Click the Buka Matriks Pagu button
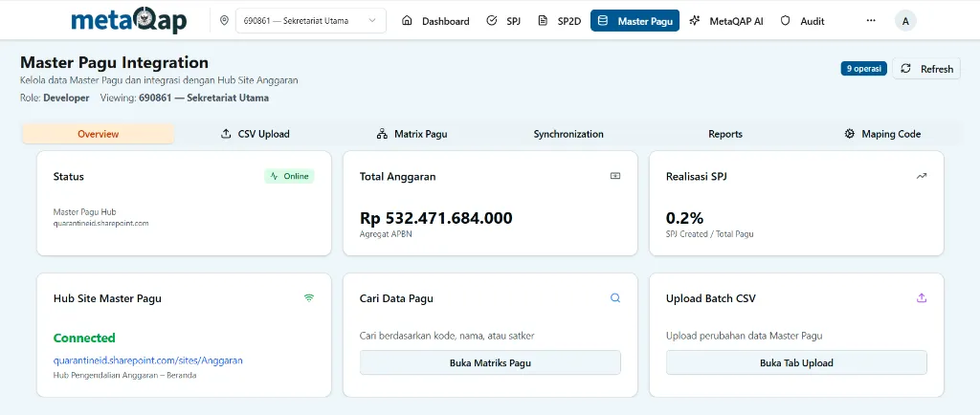The height and width of the screenshot is (415, 980). point(490,362)
